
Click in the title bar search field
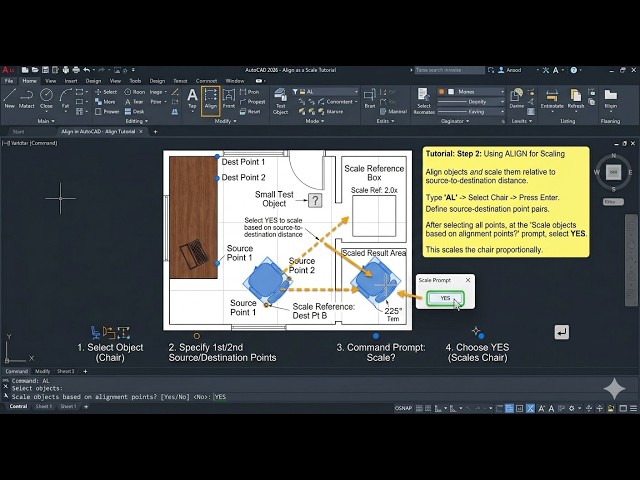click(449, 70)
